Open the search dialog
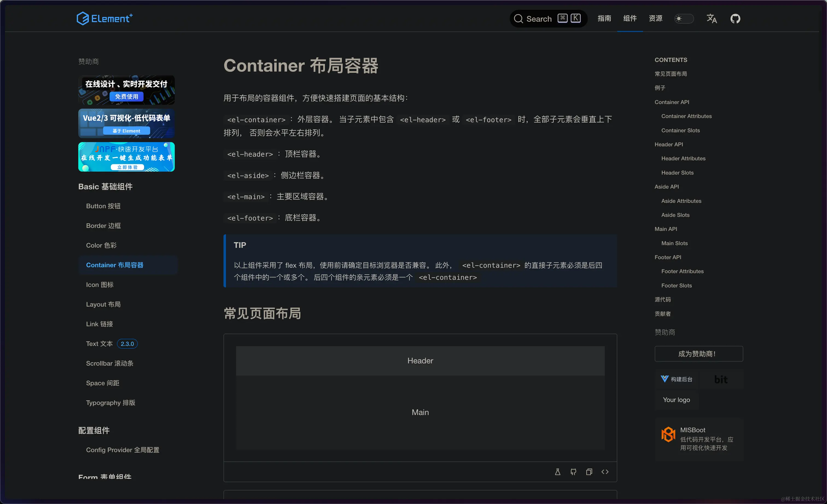827x504 pixels. coord(548,19)
